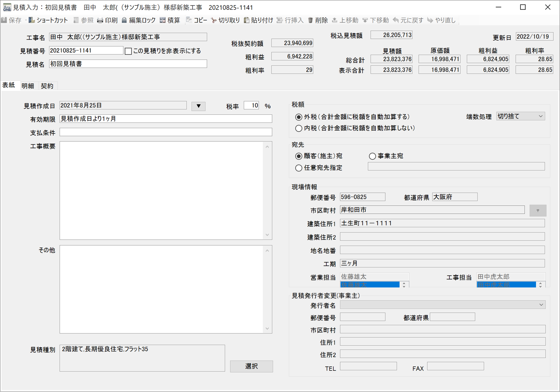Open the 見積作成日 date picker dropdown
Screen dimensions: 560x392
[199, 106]
